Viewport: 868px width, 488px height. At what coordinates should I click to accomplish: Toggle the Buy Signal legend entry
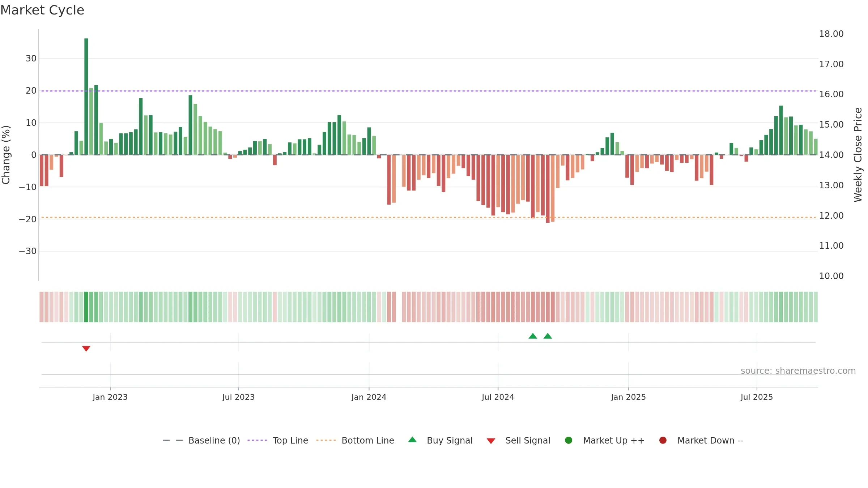[x=440, y=440]
